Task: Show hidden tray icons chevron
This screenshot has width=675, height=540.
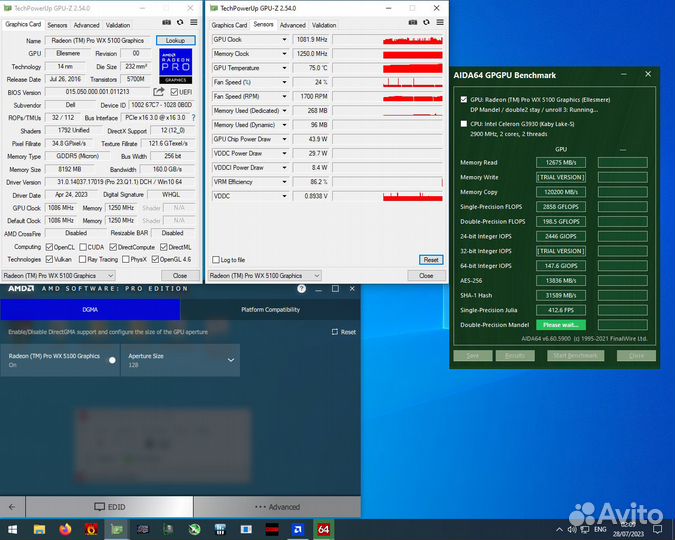Action: [x=559, y=529]
